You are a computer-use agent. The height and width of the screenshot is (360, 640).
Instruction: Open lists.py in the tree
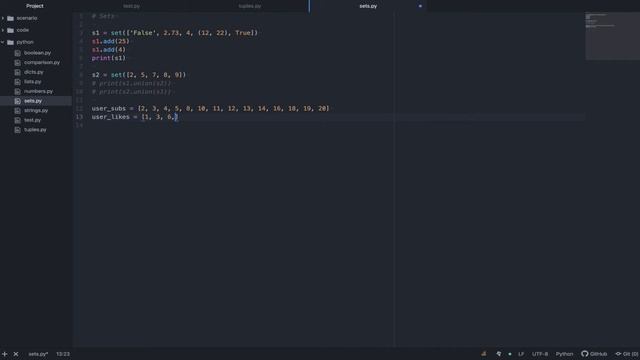[x=32, y=82]
